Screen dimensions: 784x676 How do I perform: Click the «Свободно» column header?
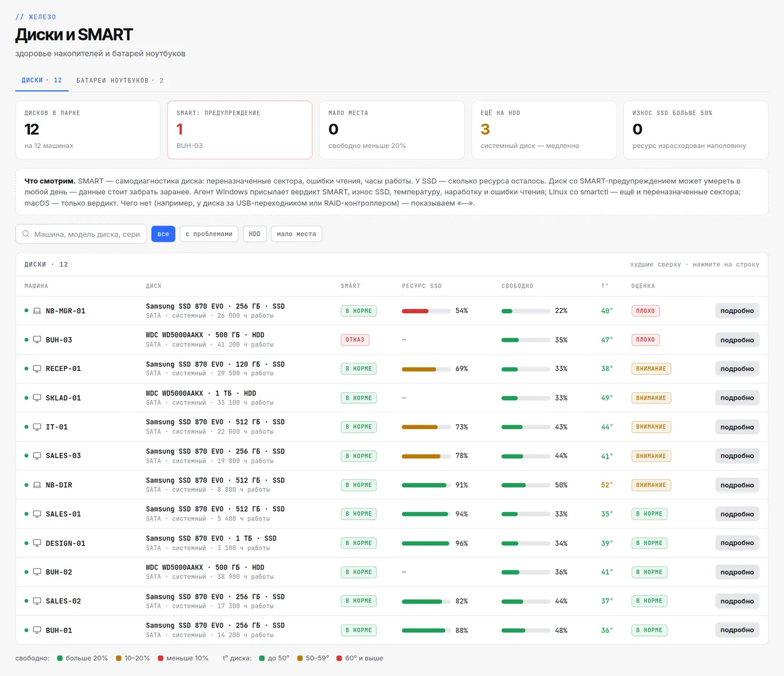point(517,286)
